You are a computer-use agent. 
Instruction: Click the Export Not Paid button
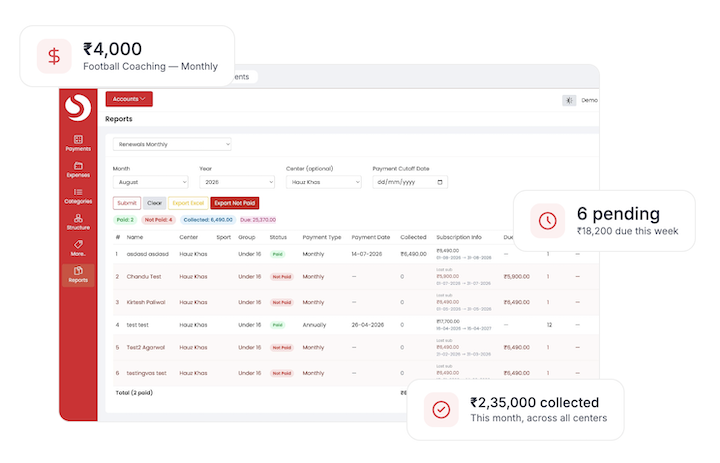235,203
